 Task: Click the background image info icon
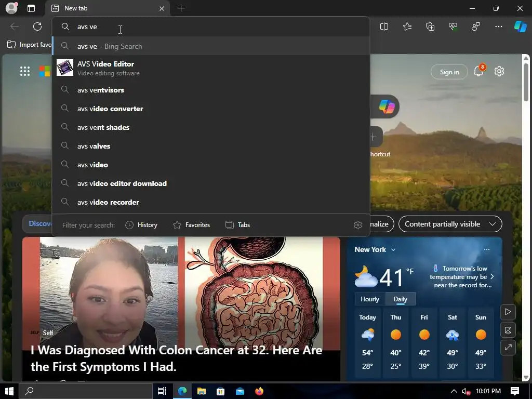pos(508,330)
